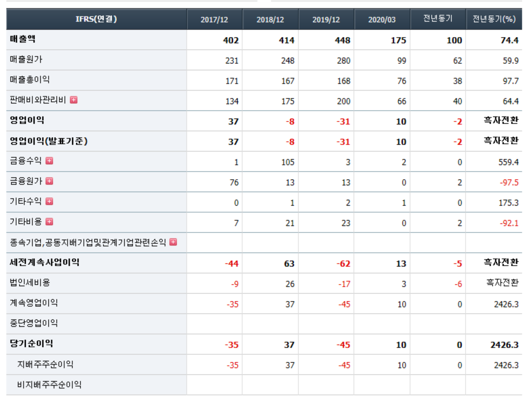This screenshot has width=532, height=402.
Task: Expand the 기타비용 plus icon
Action: [x=49, y=222]
